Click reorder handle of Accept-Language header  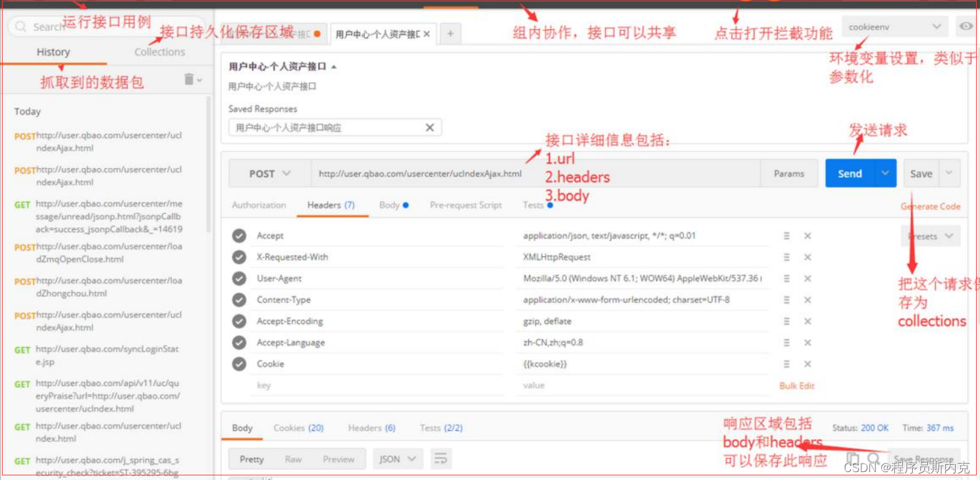(786, 342)
